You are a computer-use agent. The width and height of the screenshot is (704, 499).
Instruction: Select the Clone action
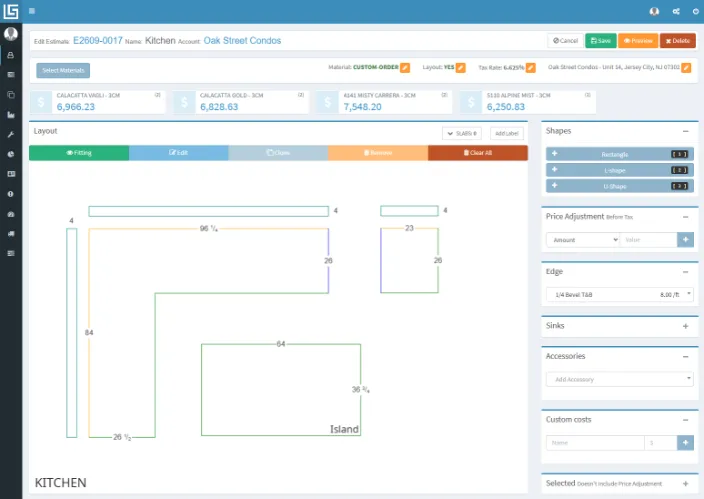coord(278,153)
